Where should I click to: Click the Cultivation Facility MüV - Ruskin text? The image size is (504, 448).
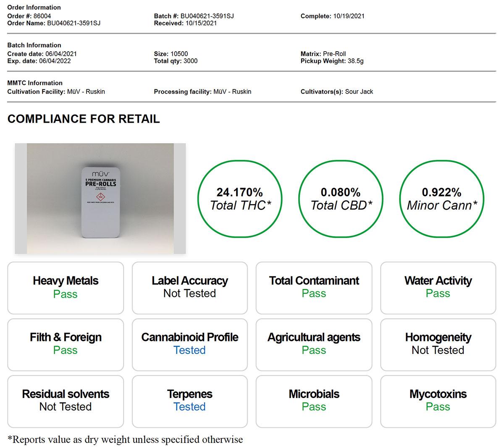(x=86, y=92)
